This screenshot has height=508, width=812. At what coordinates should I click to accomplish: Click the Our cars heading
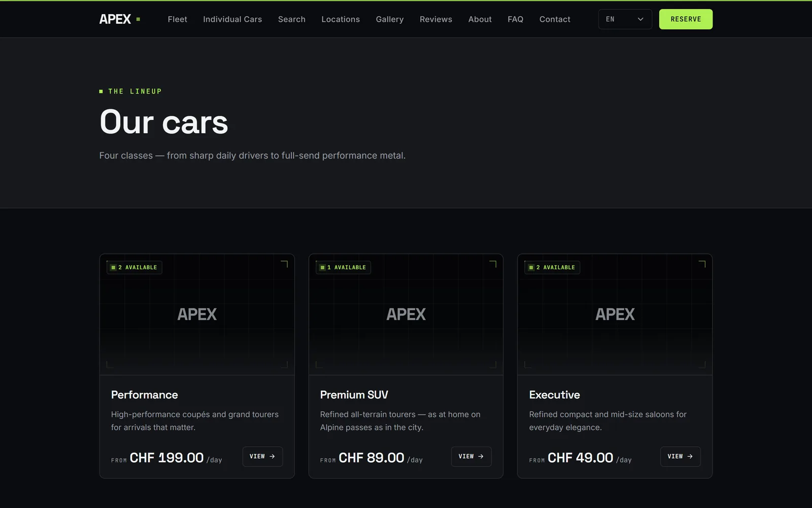coord(164,122)
